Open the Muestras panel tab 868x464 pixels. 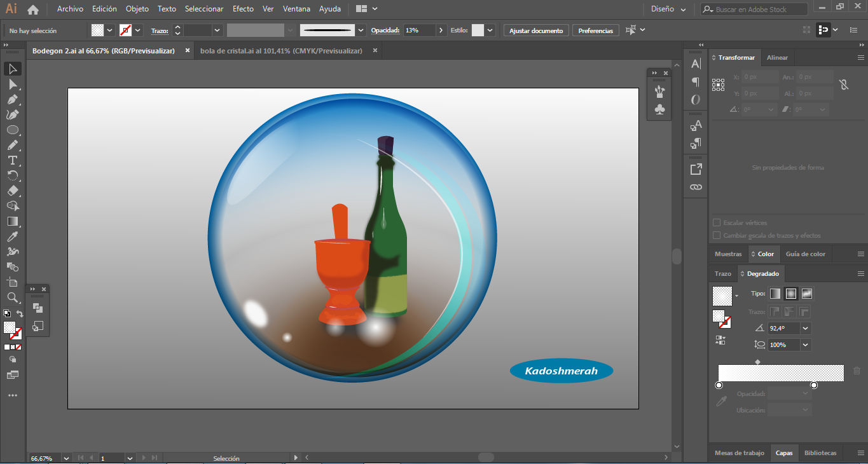[728, 254]
